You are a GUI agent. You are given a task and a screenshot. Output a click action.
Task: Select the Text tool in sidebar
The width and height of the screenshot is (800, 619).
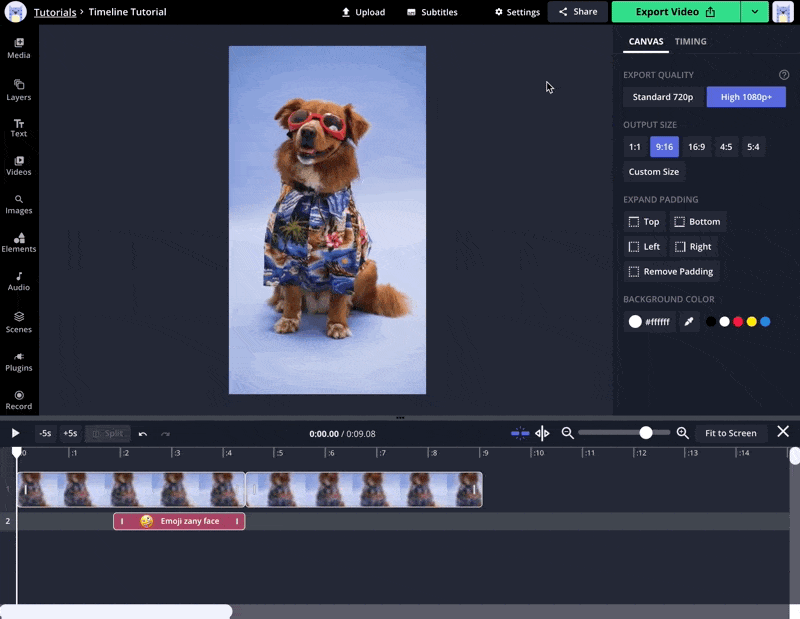click(x=19, y=127)
